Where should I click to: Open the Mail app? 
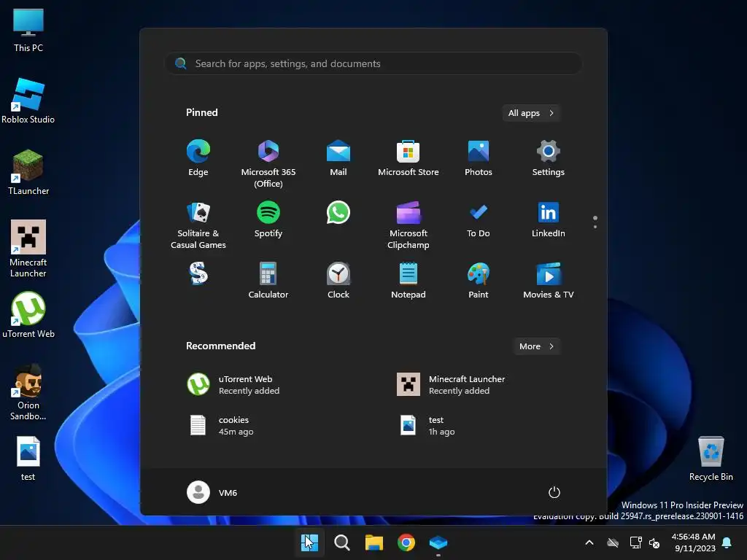(x=338, y=158)
